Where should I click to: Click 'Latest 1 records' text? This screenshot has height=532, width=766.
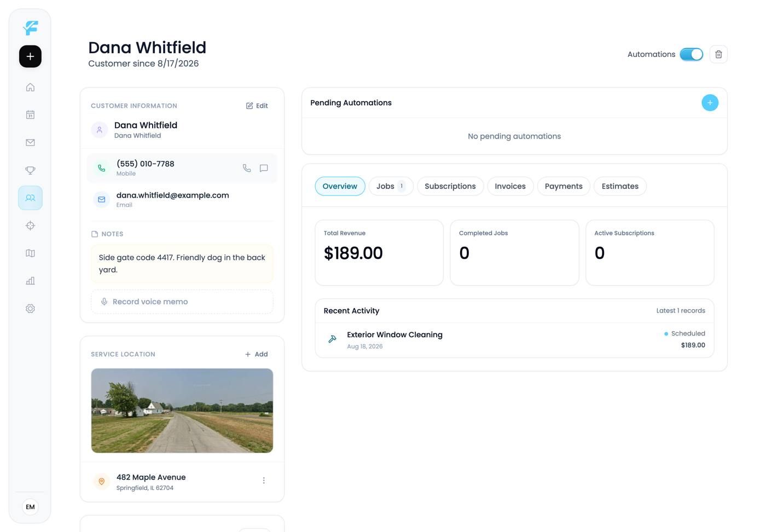pos(681,311)
